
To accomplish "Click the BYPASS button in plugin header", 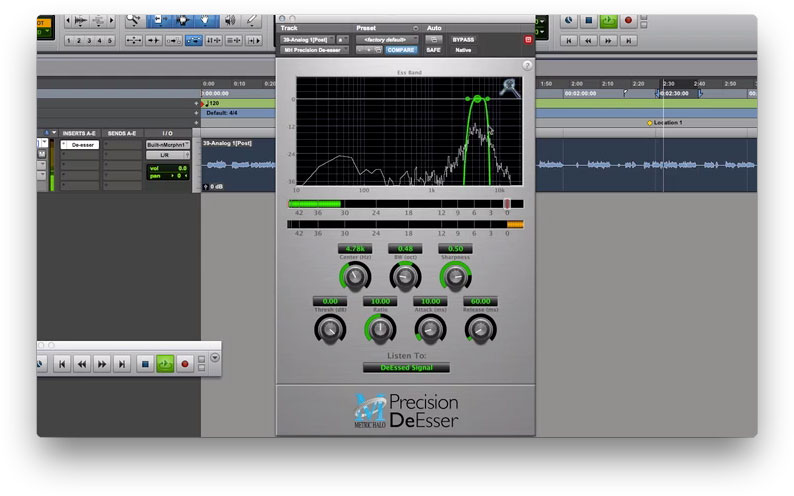I will coord(463,39).
